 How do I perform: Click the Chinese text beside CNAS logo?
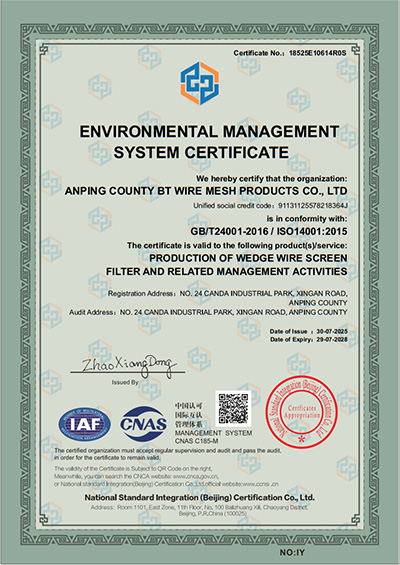coord(188,414)
